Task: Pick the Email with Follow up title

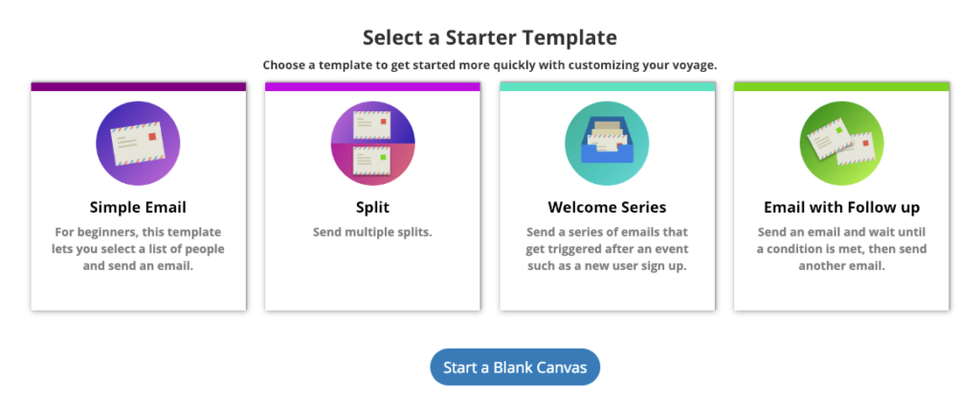Action: pyautogui.click(x=841, y=207)
